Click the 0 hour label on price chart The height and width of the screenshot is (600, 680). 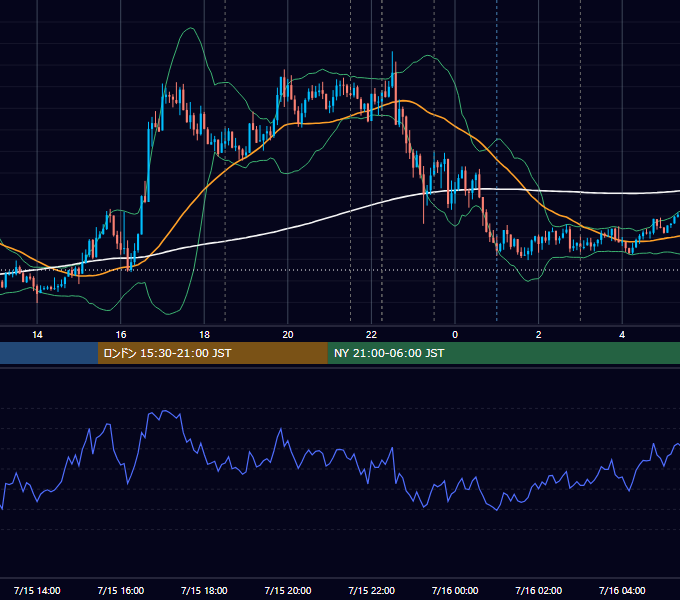[455, 334]
